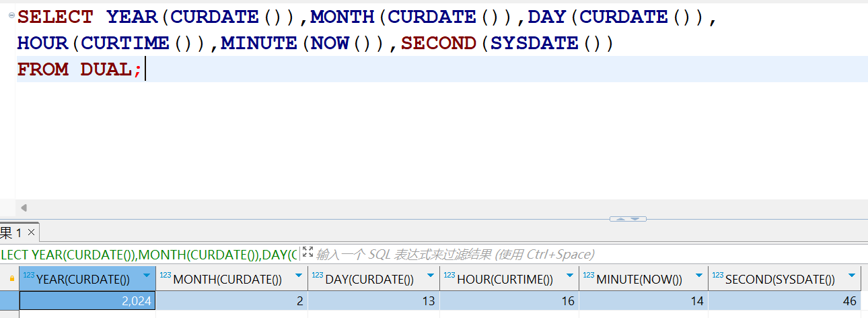Click the lock icon in grid corner
This screenshot has height=318, width=868.
click(x=11, y=278)
